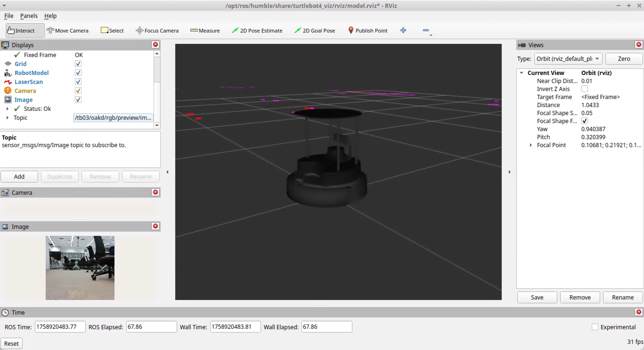Open the view Type dropdown
The width and height of the screenshot is (644, 350).
coord(568,59)
